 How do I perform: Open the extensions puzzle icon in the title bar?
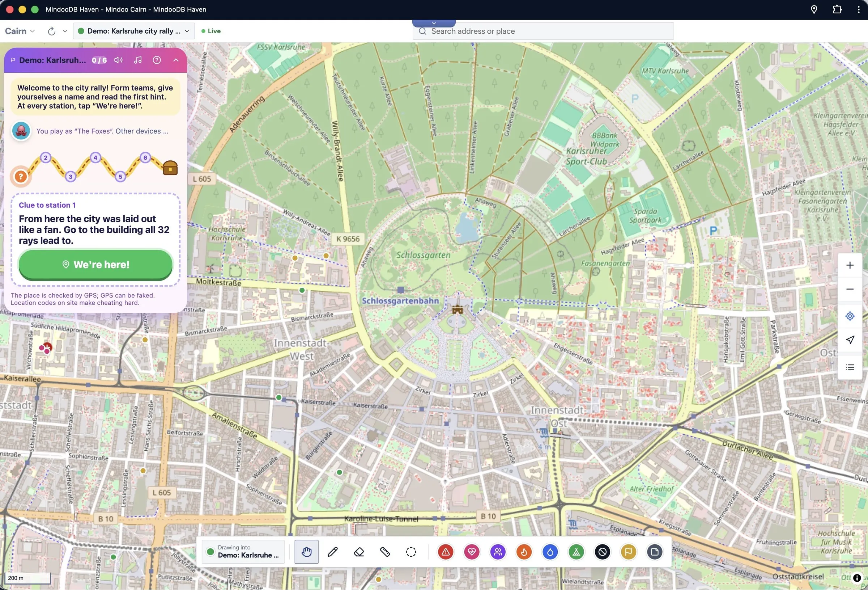tap(837, 9)
